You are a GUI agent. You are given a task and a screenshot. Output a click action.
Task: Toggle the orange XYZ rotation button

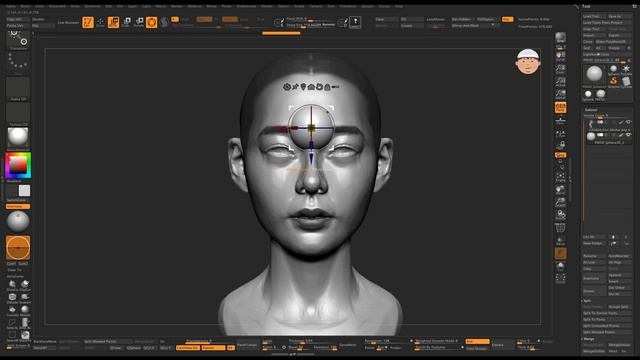pos(560,155)
